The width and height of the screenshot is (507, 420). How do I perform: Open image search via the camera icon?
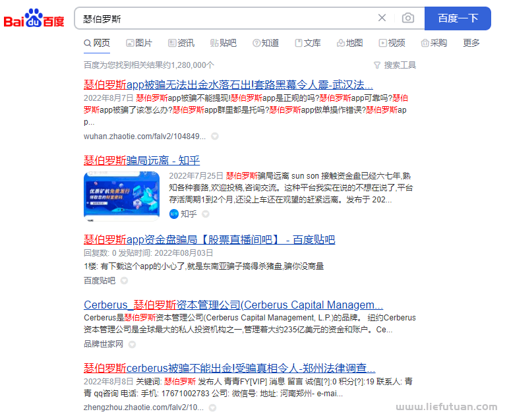pyautogui.click(x=407, y=18)
